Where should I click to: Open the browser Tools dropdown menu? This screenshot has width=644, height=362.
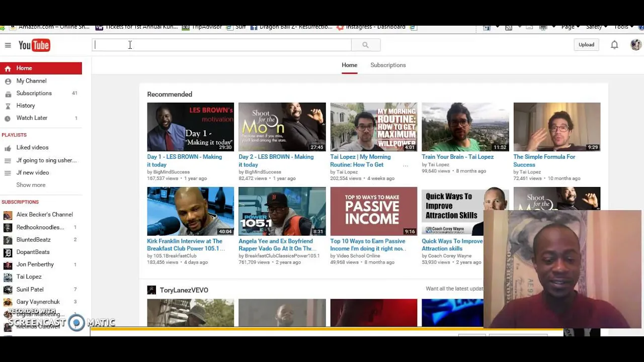(x=623, y=27)
